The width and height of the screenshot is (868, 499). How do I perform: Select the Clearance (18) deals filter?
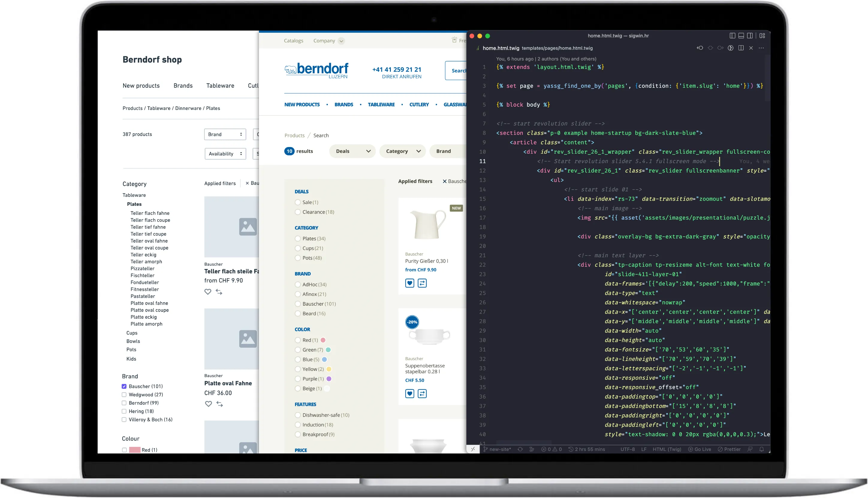click(298, 212)
